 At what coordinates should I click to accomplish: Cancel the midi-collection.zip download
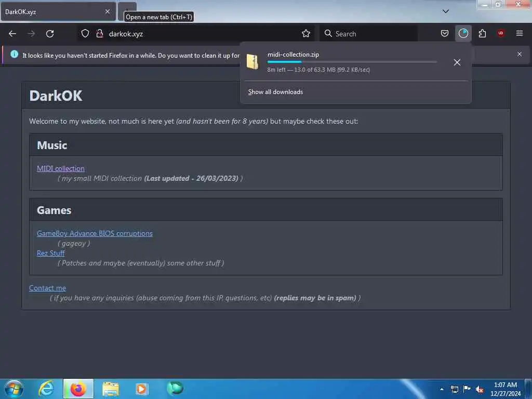pos(457,62)
